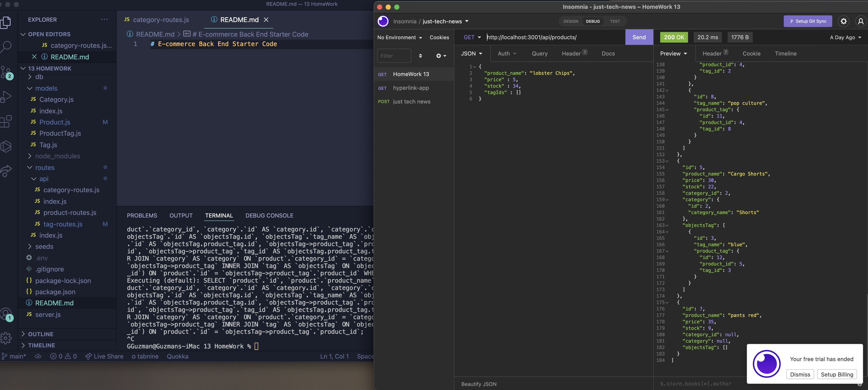The width and height of the screenshot is (868, 390).
Task: Dismiss the free trial ended notification
Action: coord(800,374)
